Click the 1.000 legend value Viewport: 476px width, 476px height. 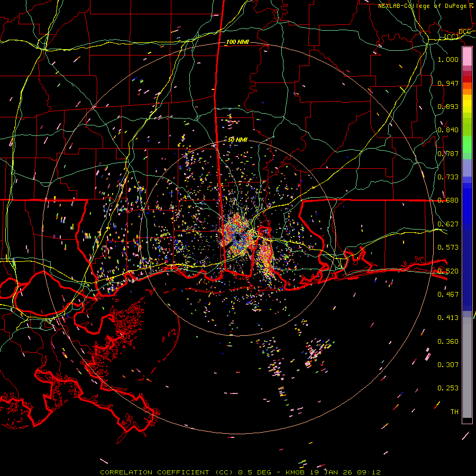[x=448, y=59]
